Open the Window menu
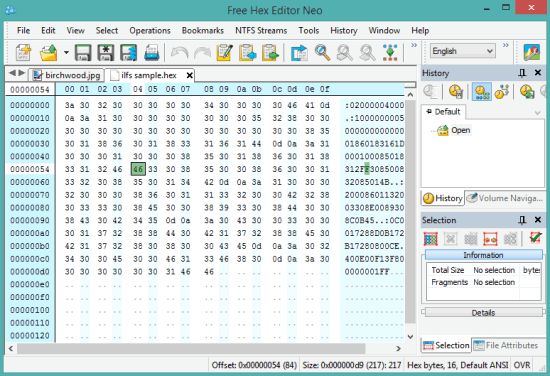550x376 pixels. [x=384, y=31]
